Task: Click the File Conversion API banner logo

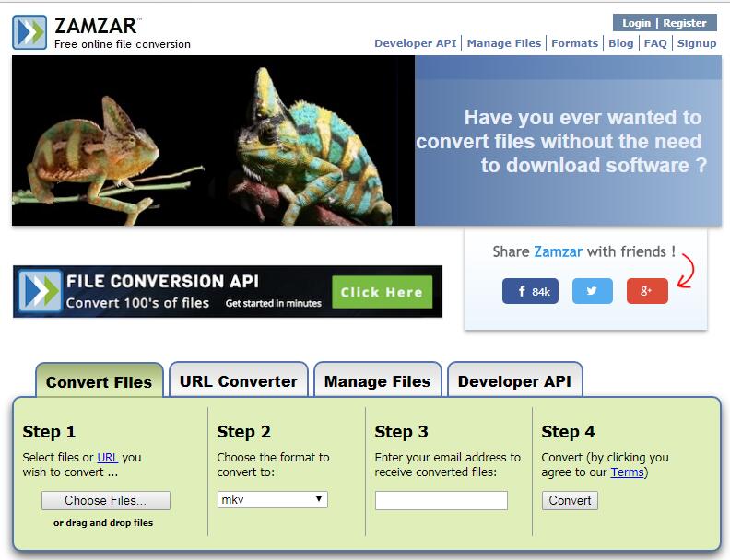Action: tap(40, 291)
